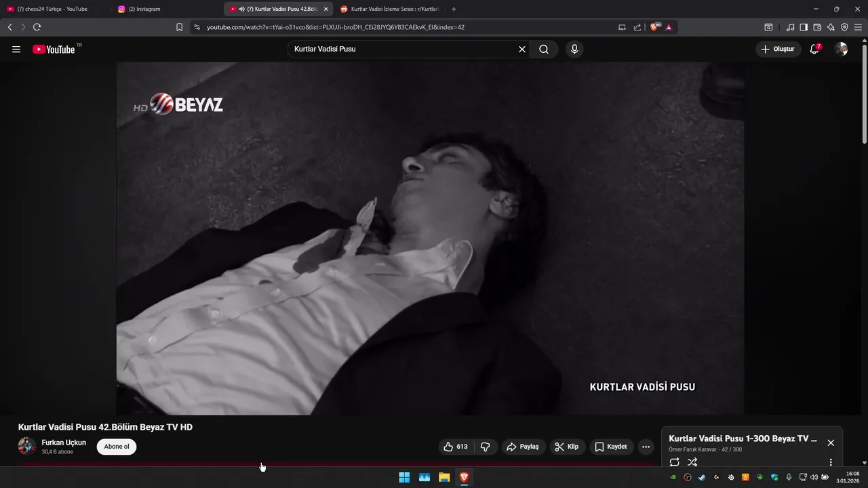Image resolution: width=868 pixels, height=488 pixels.
Task: Click the Ömer Faruk Karavar playlist owner
Action: [692, 449]
